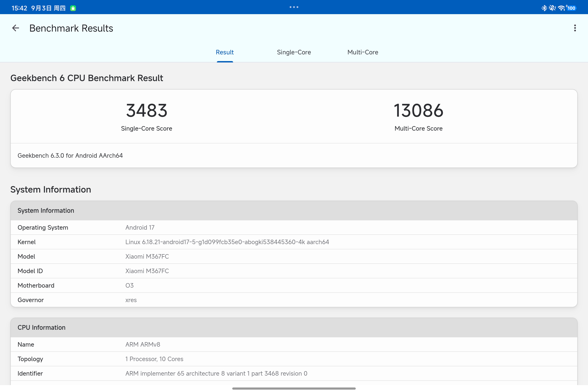588x392 pixels.
Task: Tap the bottom home gesture bar
Action: [x=294, y=389]
